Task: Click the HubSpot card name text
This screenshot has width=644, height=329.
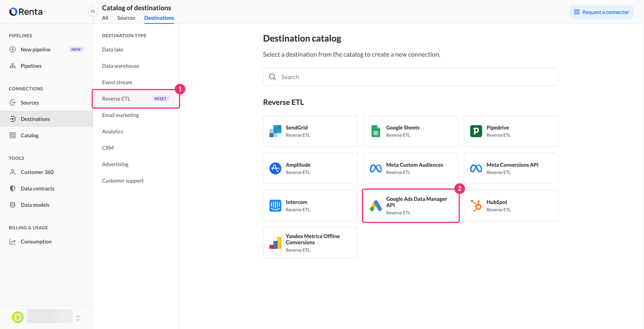Action: pos(497,202)
